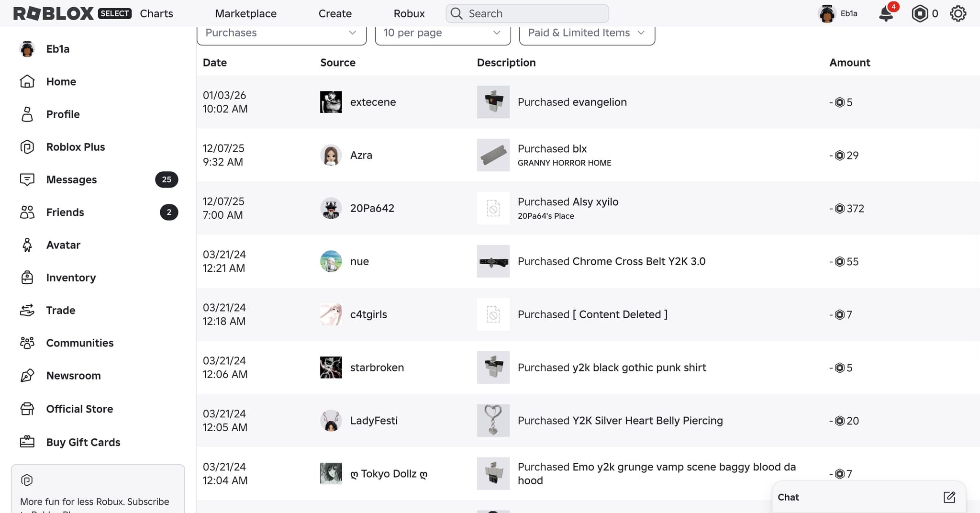
Task: Open the settings gear icon
Action: (958, 14)
